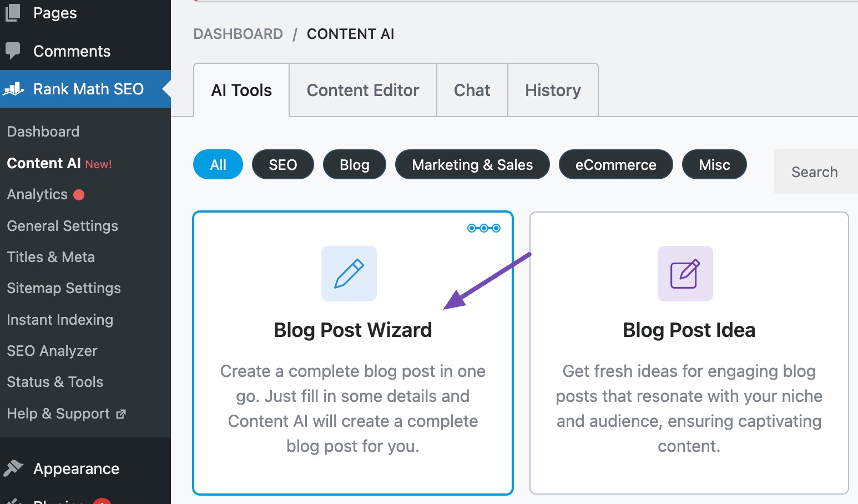Open Titles & Meta settings
Viewport: 858px width, 504px height.
[x=51, y=257]
